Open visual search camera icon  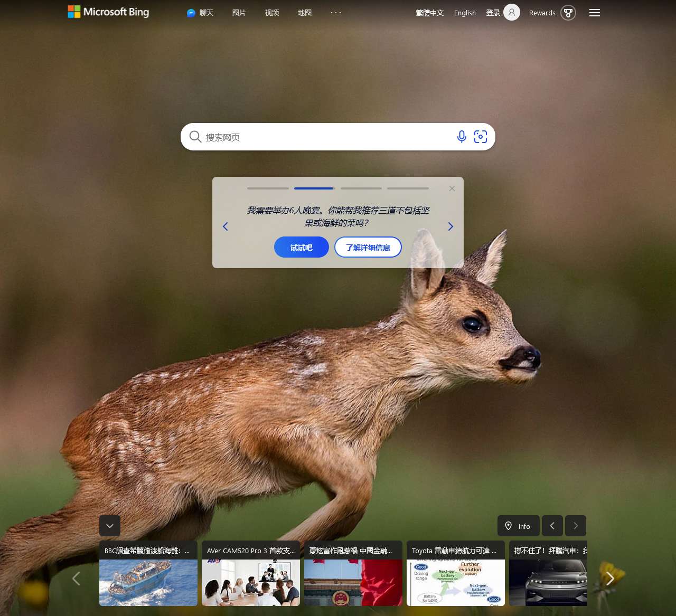481,137
